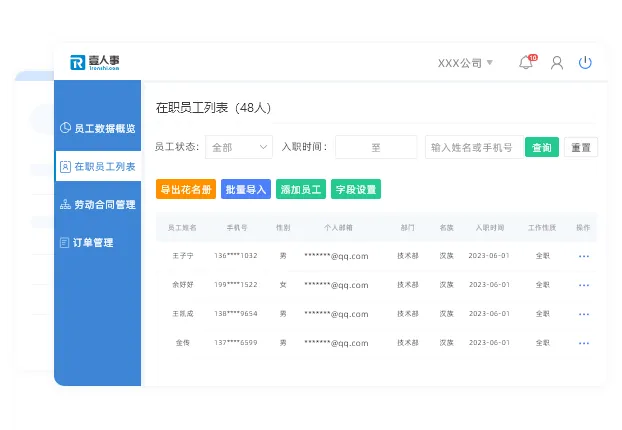Click the 性别 column header
This screenshot has width=622, height=430.
click(283, 227)
